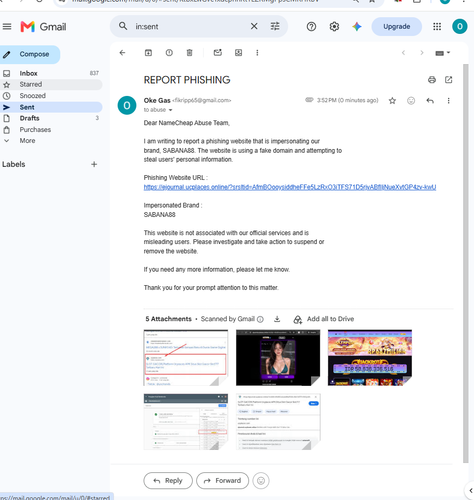The height and width of the screenshot is (500, 474).
Task: Print the REPORT PHISHING email
Action: pos(432,80)
